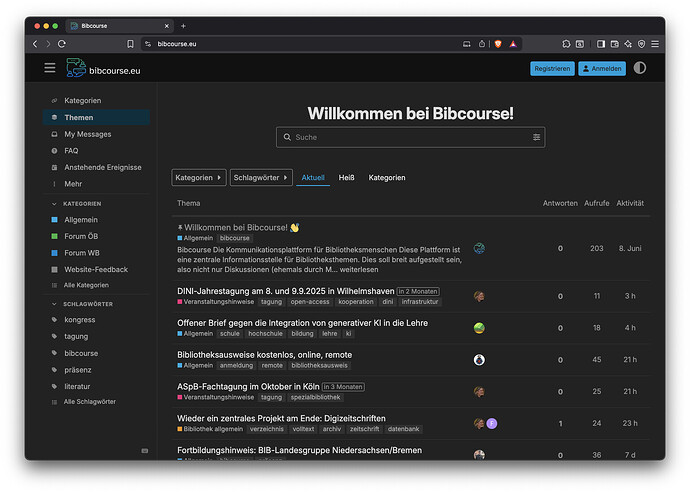Click the bibcourse.eu logo
Screen dimensions: 690x493
pyautogui.click(x=103, y=68)
